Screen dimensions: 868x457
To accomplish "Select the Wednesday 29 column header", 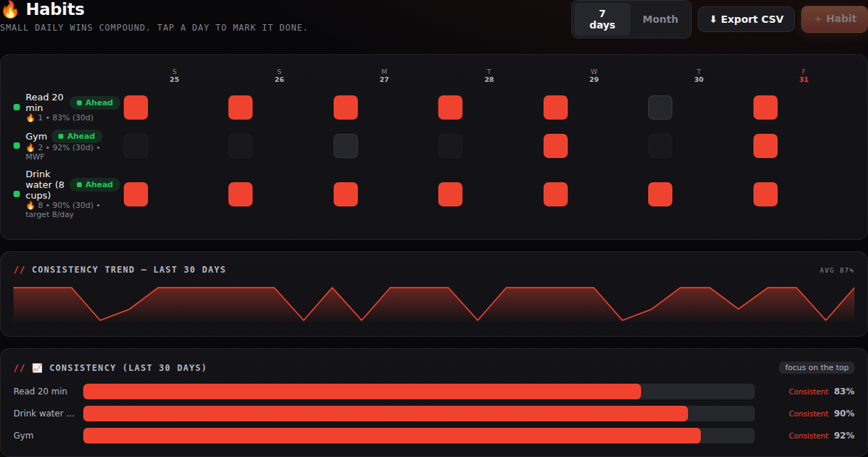I will [594, 75].
